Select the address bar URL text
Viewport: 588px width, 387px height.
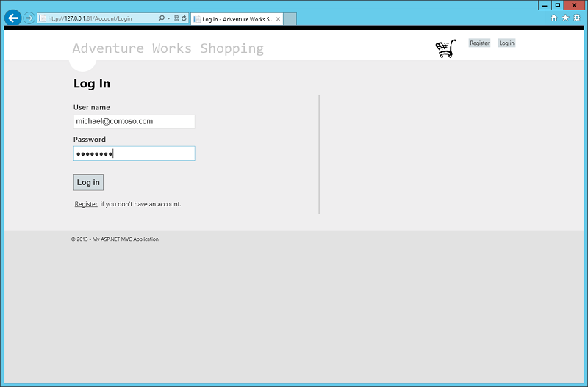pos(90,18)
